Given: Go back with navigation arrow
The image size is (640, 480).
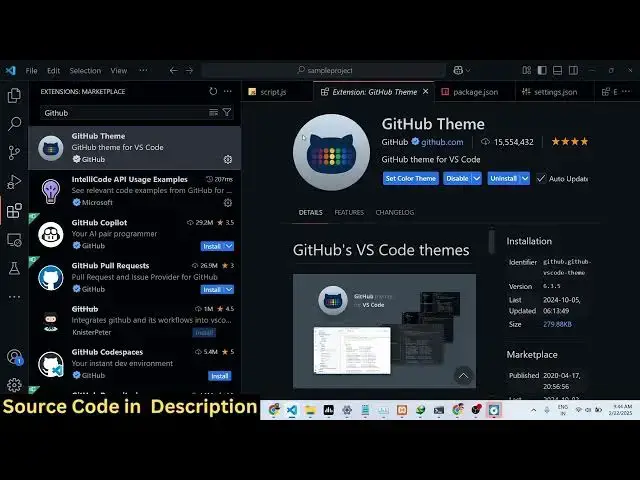Looking at the screenshot, I should click(173, 70).
